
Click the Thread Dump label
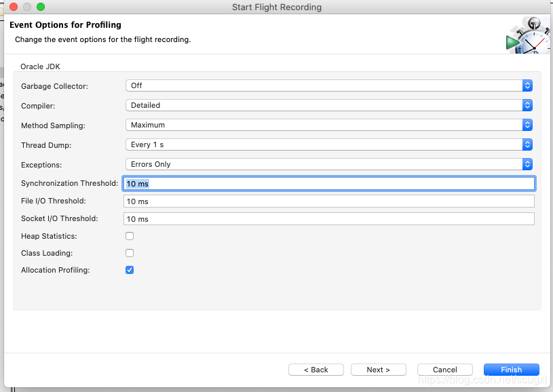[x=46, y=145]
